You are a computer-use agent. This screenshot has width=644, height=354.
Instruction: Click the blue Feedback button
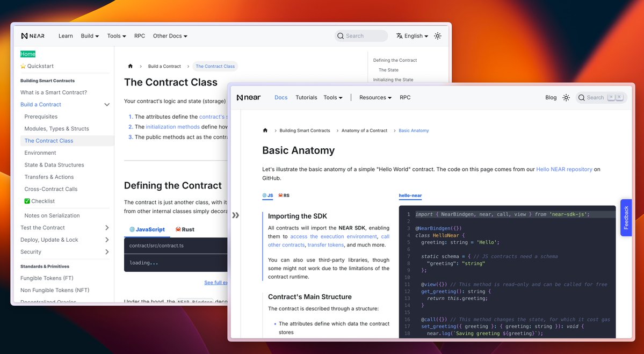pos(626,217)
